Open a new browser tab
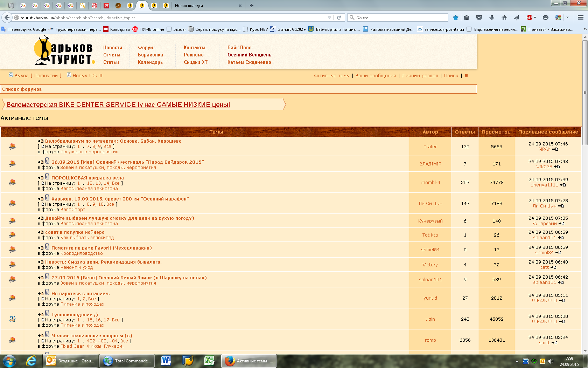588x368 pixels. pyautogui.click(x=251, y=6)
